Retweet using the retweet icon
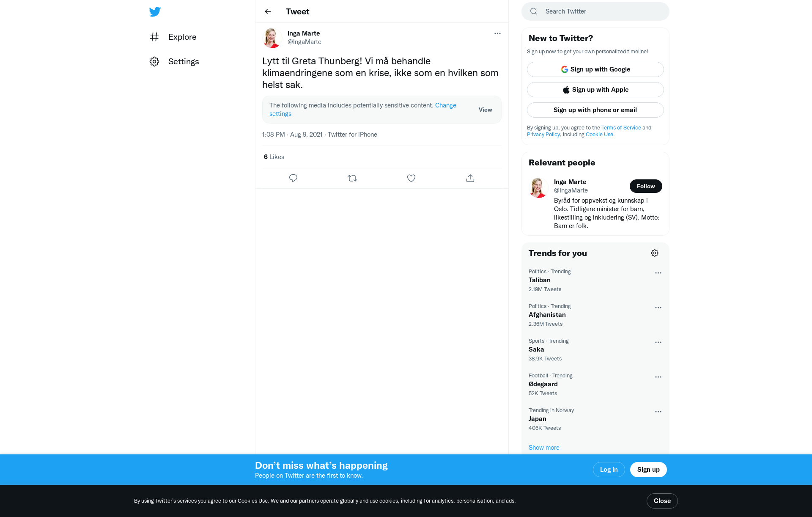The image size is (812, 517). (x=352, y=178)
